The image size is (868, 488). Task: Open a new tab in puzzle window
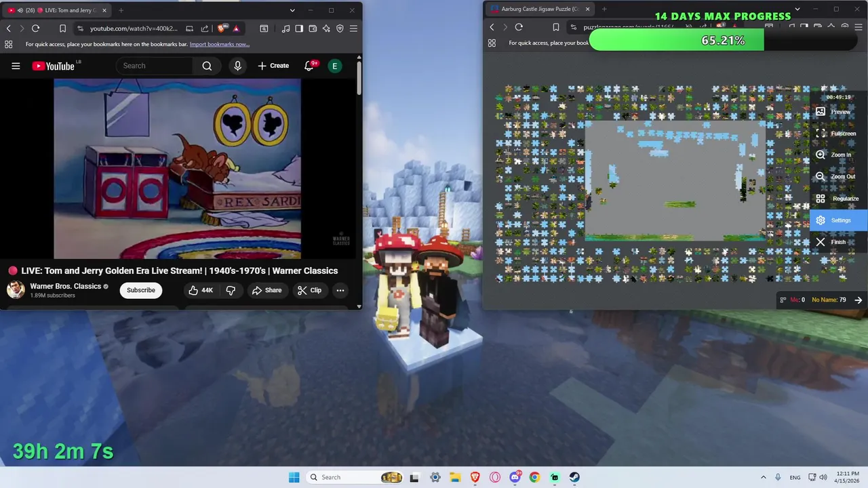pos(604,9)
